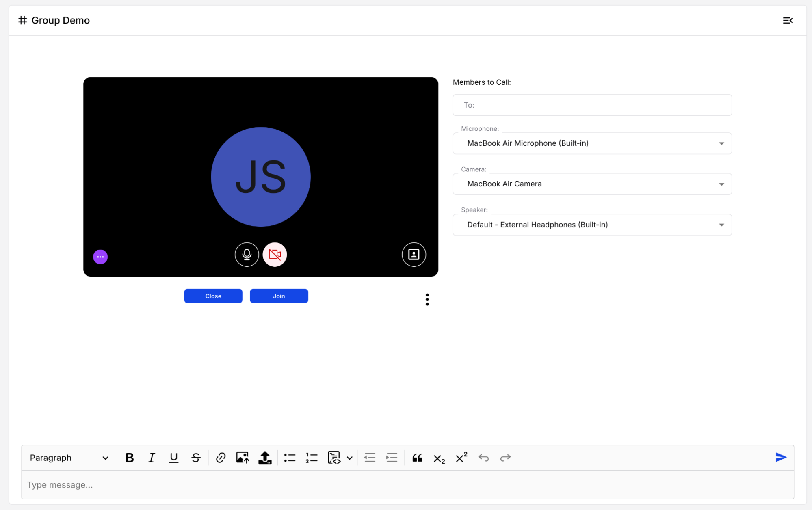Underline the selected text
The image size is (812, 510).
click(174, 458)
